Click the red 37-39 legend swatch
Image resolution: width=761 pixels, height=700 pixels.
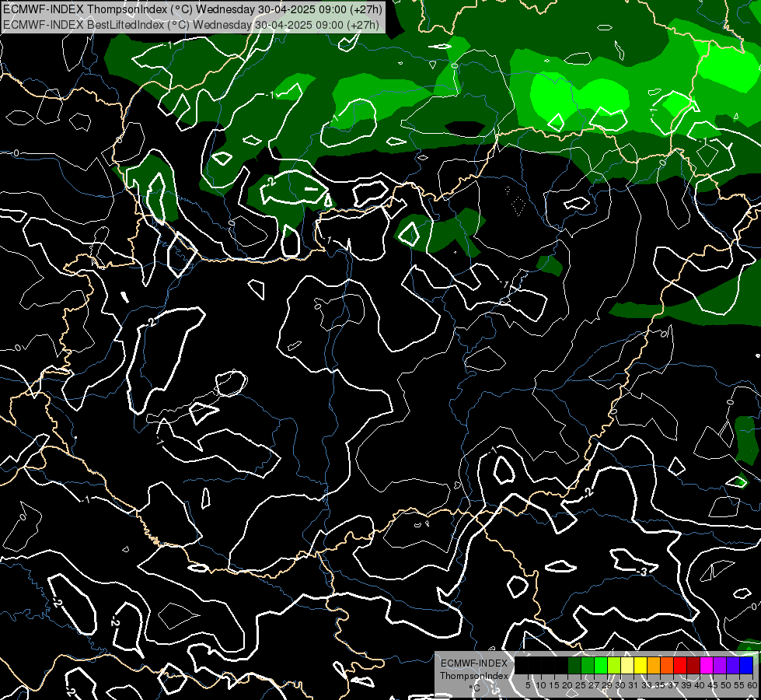click(x=680, y=665)
